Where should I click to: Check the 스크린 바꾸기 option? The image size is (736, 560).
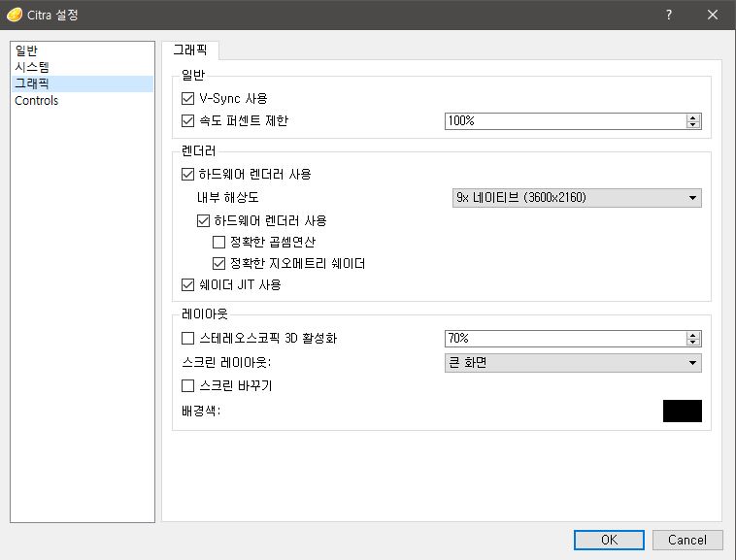188,386
